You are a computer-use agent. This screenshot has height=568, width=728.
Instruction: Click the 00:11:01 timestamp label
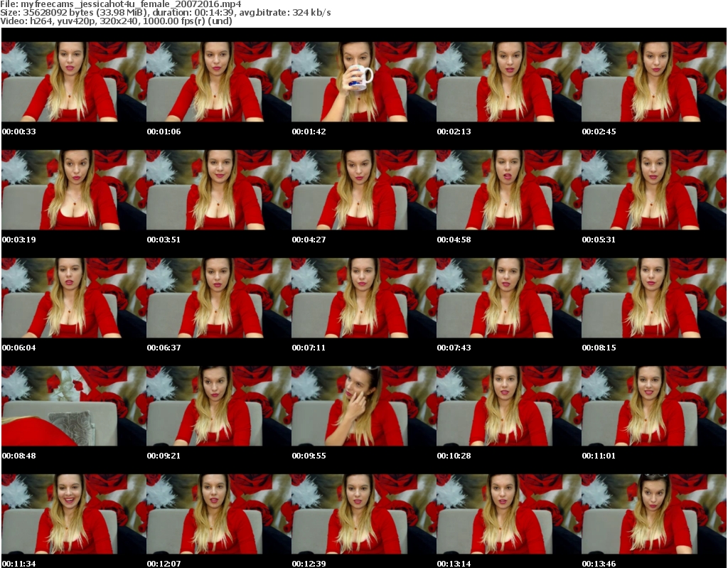click(599, 456)
